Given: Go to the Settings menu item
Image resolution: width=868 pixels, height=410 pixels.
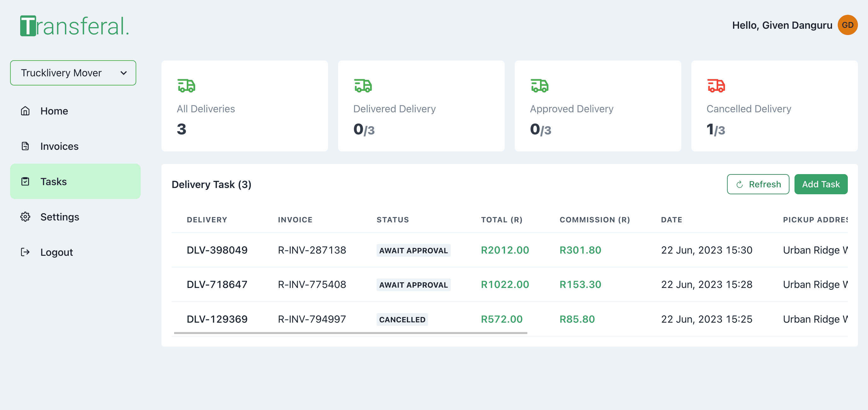Looking at the screenshot, I should (60, 217).
